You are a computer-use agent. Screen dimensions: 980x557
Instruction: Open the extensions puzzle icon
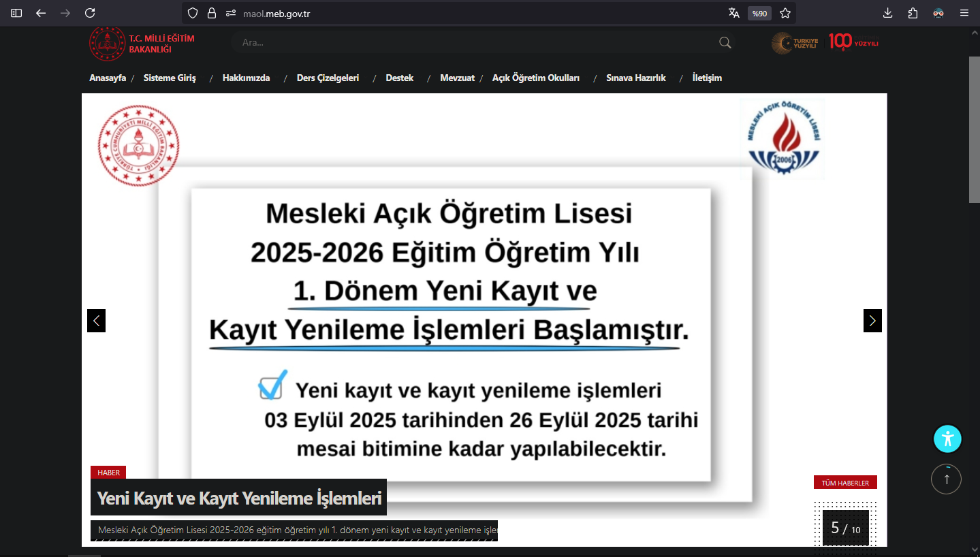(x=913, y=13)
